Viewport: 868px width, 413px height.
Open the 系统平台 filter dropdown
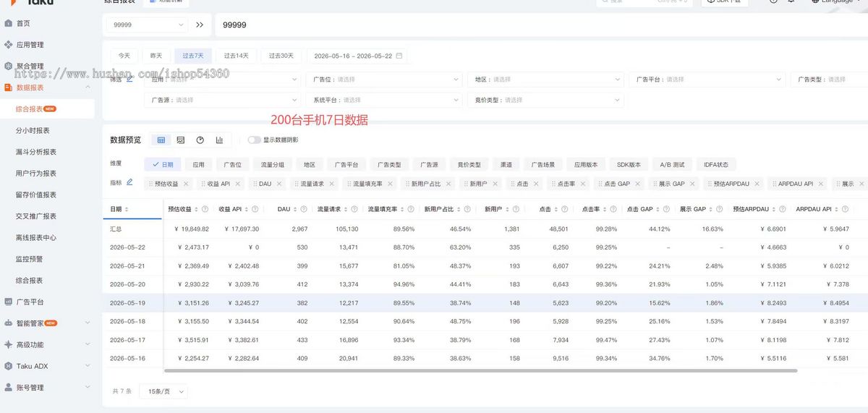pyautogui.click(x=384, y=100)
